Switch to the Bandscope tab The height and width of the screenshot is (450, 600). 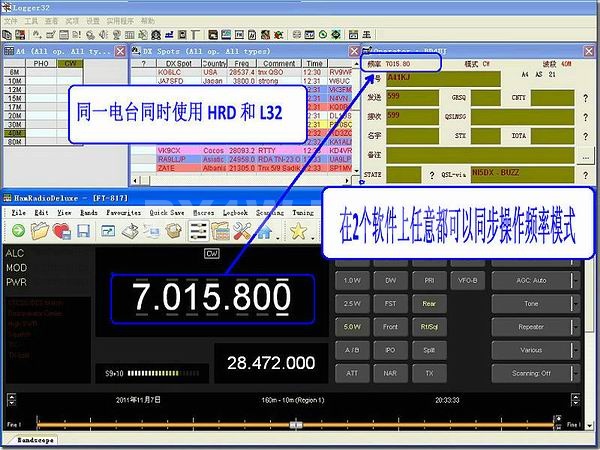[x=35, y=440]
